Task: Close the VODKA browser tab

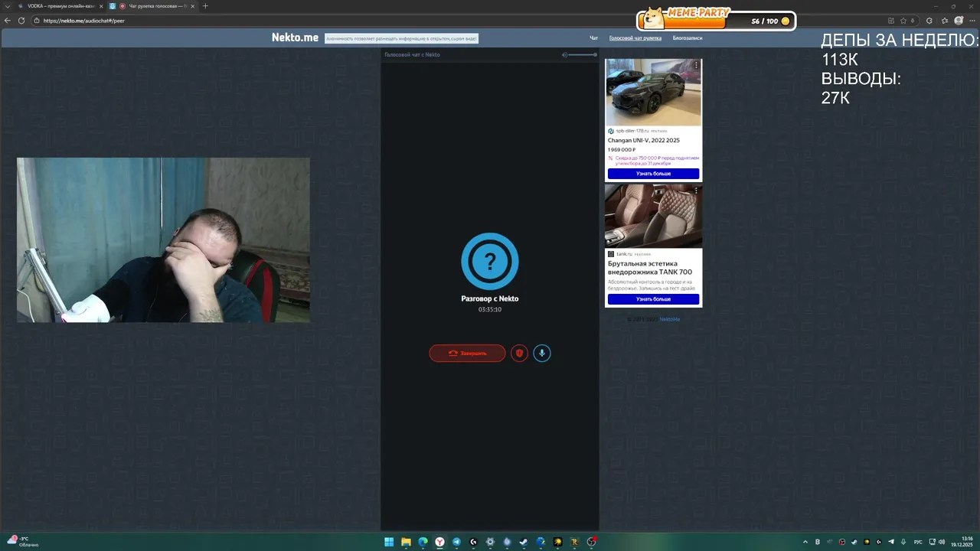Action: point(101,6)
